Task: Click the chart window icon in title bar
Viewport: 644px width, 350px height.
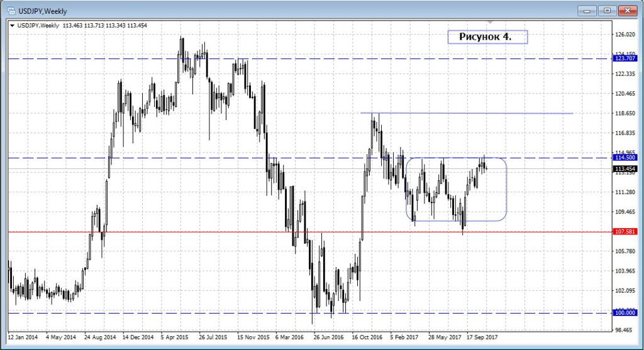Action: click(11, 11)
